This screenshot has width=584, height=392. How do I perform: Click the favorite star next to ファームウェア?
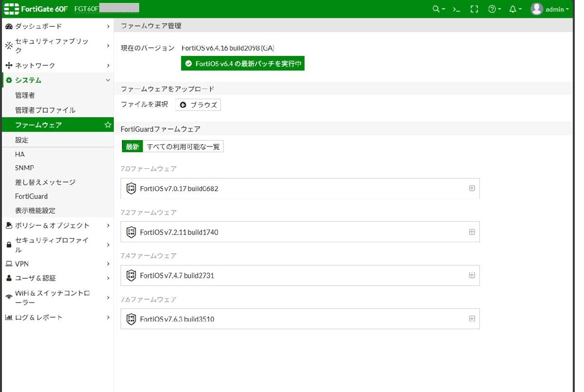(108, 125)
